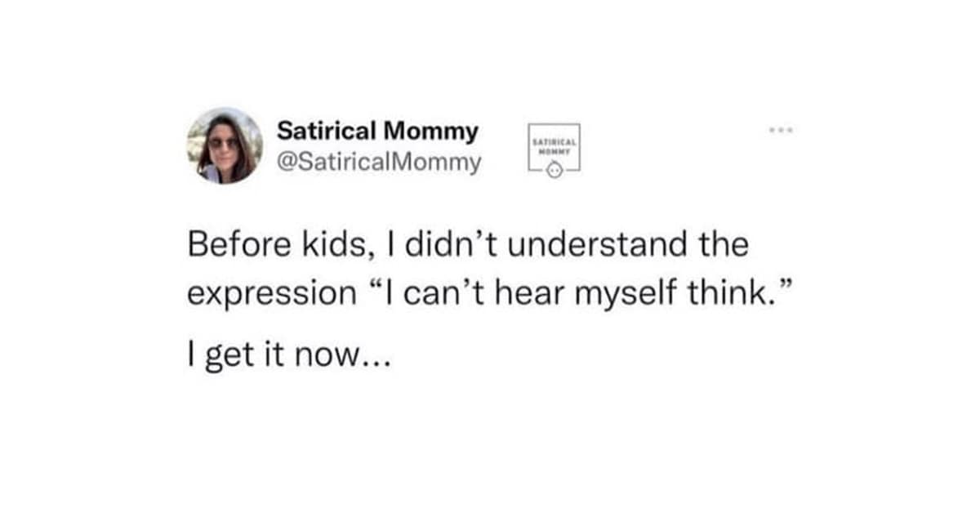The height and width of the screenshot is (513, 980).
Task: Open the Satirical Mommy display name link
Action: 377,130
